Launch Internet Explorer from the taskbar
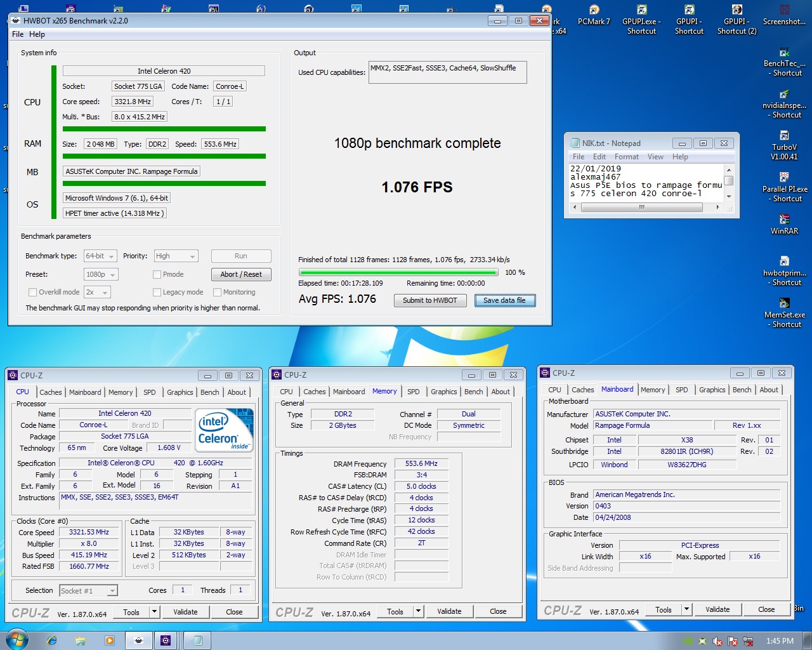The image size is (812, 650). pos(52,640)
